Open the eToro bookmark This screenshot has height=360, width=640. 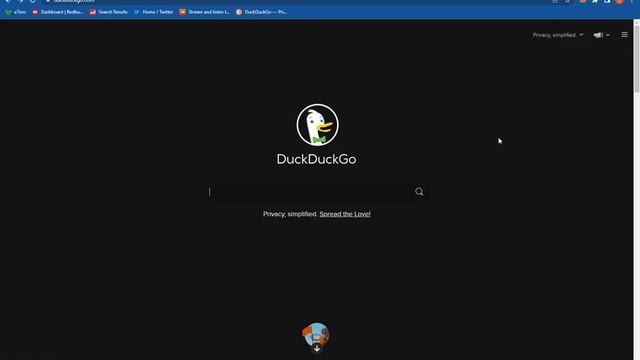(16, 12)
